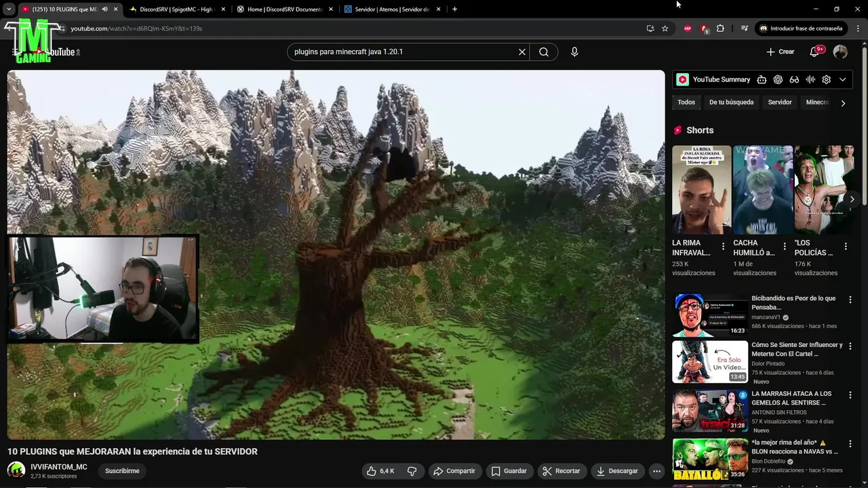Screen dimensions: 868x488
Task: Open the ABP Adblock Plus extension
Action: click(x=688, y=28)
